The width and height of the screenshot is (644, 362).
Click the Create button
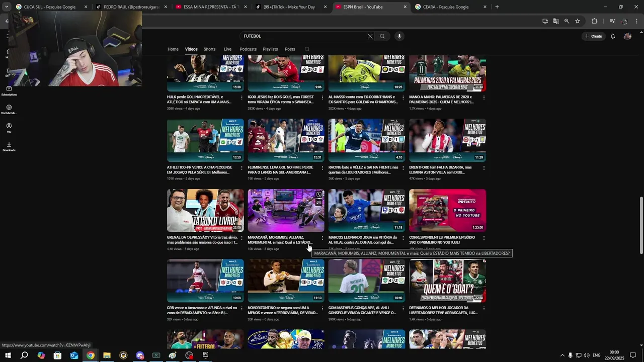tap(593, 36)
